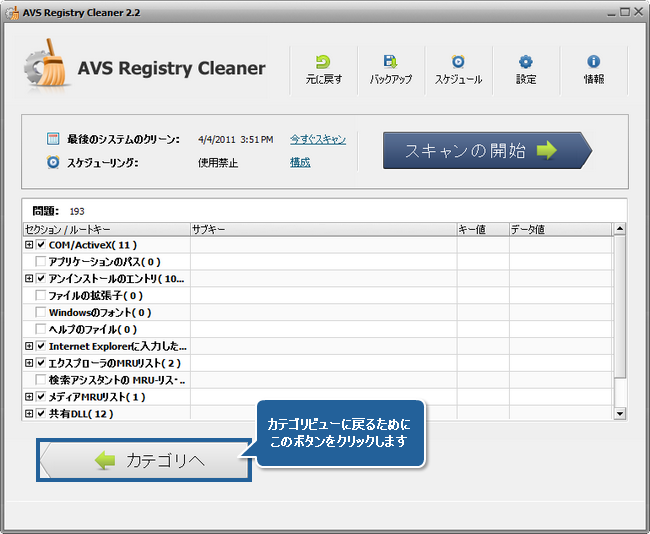Image resolution: width=650 pixels, height=534 pixels.
Task: Select Windowsのフォント( 0 ) row text
Action: (100, 312)
